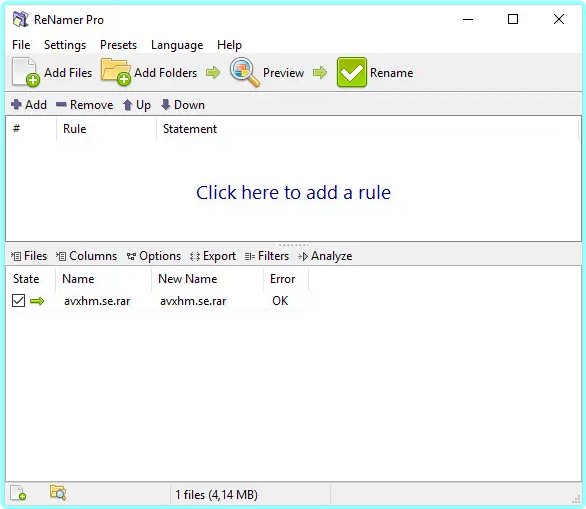This screenshot has width=586, height=509.
Task: Click the green Rename checkmark icon
Action: coord(351,72)
